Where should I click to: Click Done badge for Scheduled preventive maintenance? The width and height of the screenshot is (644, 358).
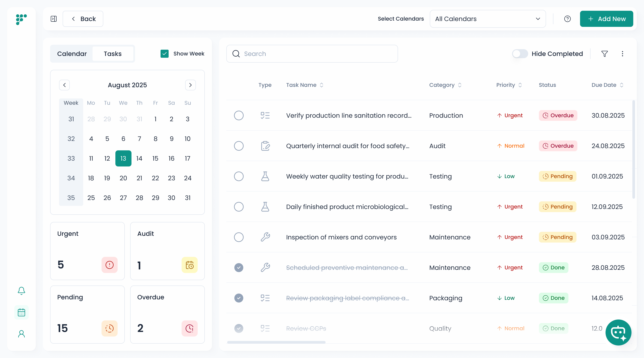pyautogui.click(x=553, y=267)
